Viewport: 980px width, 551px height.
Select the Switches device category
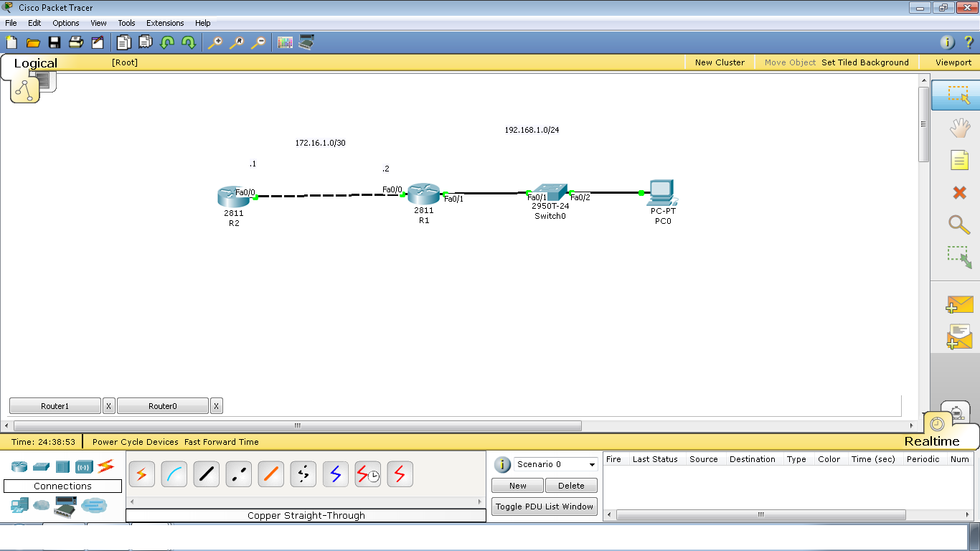(41, 467)
